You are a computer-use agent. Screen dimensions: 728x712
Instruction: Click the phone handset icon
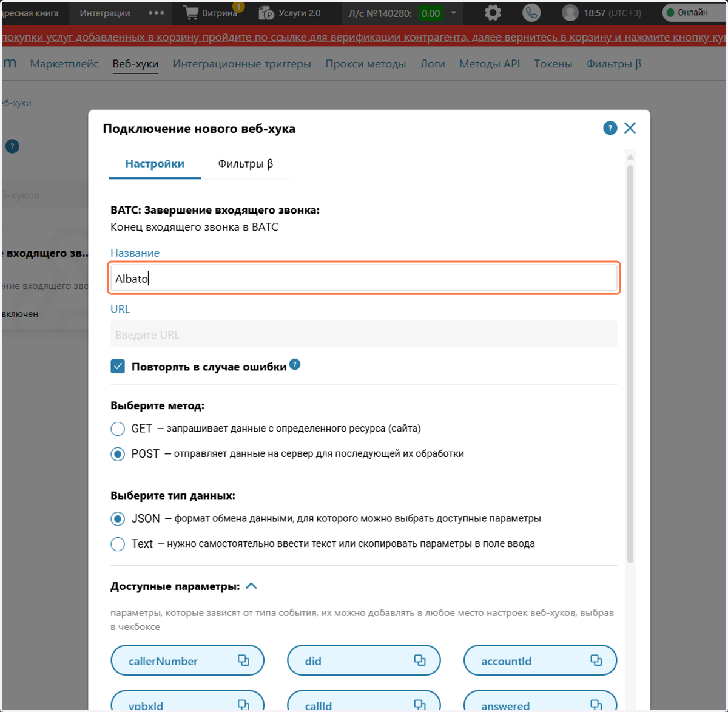click(x=531, y=12)
